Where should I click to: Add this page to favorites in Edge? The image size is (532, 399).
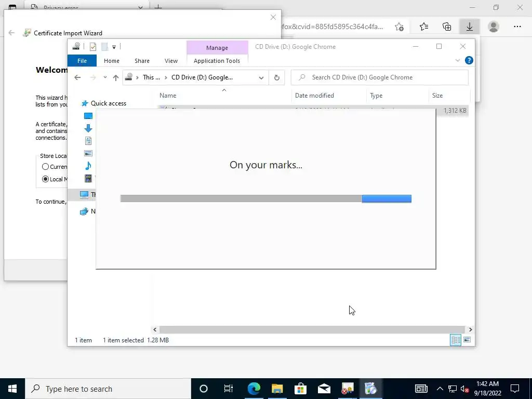(x=400, y=27)
